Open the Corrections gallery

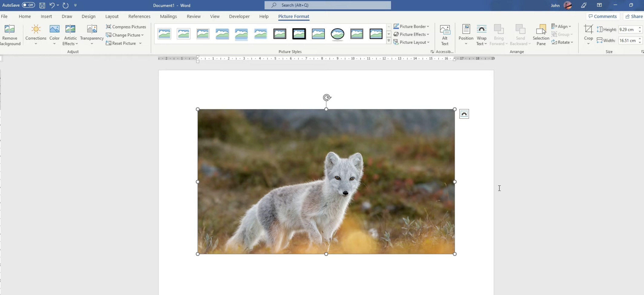[36, 34]
